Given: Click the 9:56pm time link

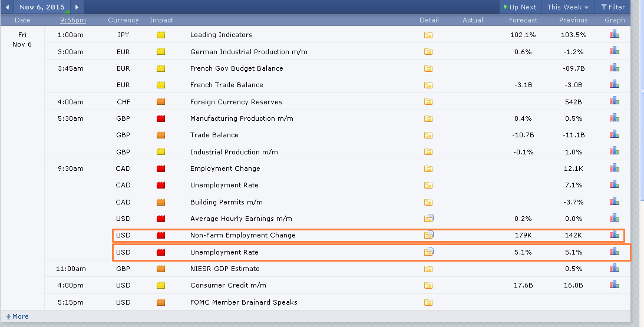Looking at the screenshot, I should tap(73, 20).
